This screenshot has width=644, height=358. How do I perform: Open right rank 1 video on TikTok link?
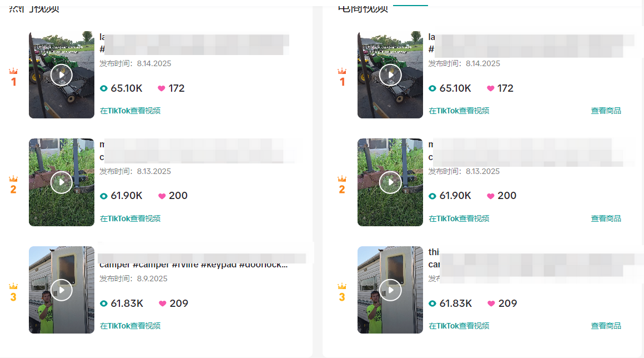(x=459, y=111)
